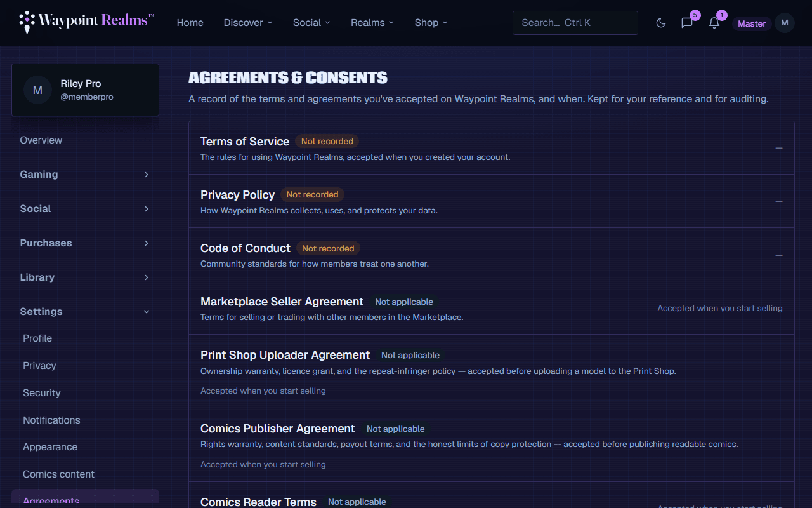
Task: Open Overview in the sidebar
Action: pyautogui.click(x=85, y=140)
